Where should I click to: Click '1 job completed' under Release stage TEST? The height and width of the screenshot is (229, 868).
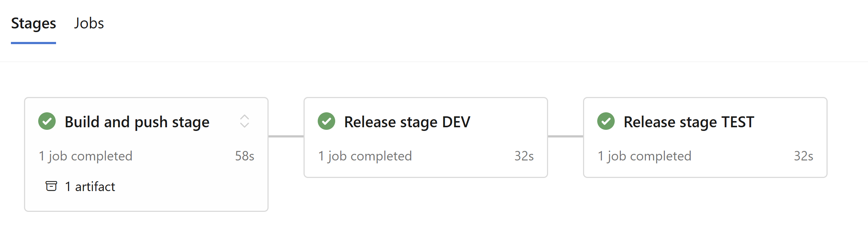click(645, 156)
